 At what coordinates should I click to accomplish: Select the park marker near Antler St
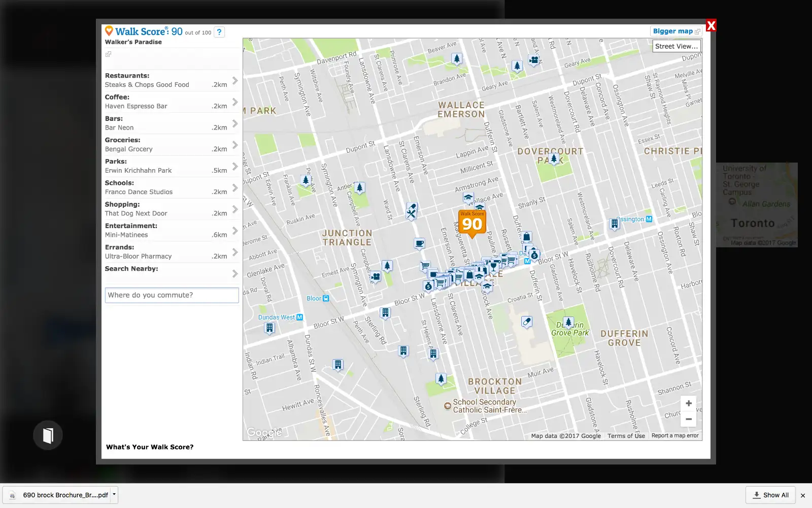click(x=360, y=188)
